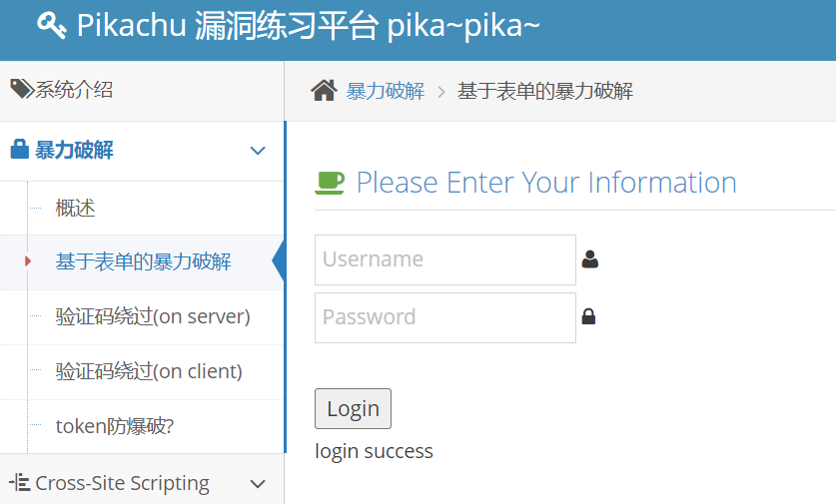Click the green coffee cup icon
This screenshot has width=836, height=504.
[x=330, y=183]
